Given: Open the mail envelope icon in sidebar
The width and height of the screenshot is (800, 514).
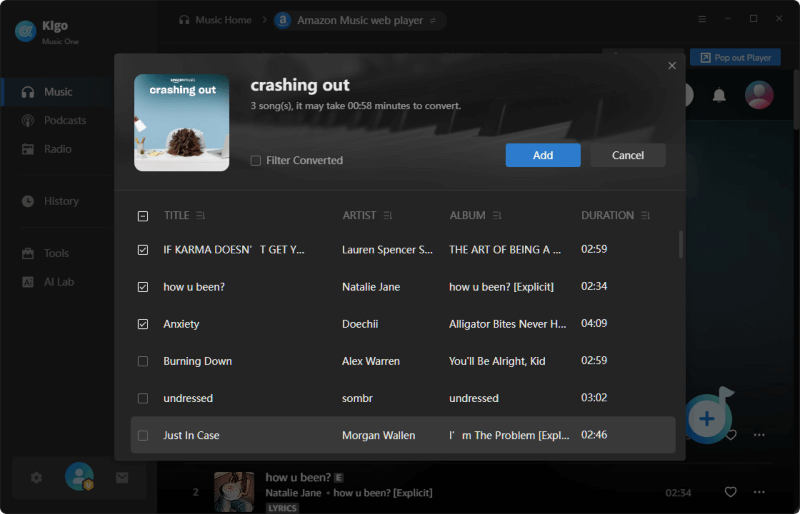Looking at the screenshot, I should [122, 478].
